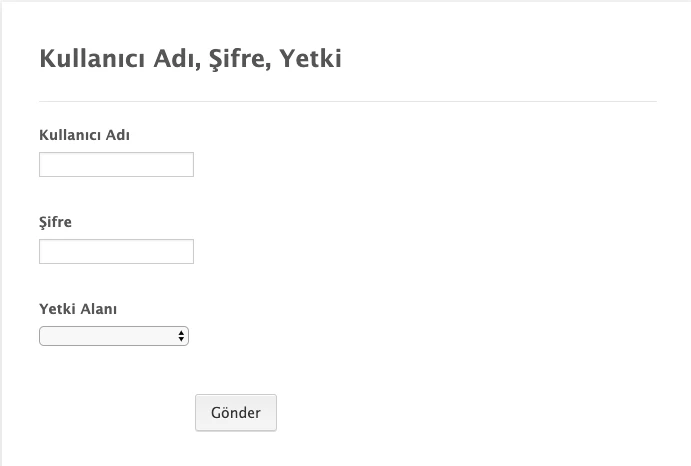
Task: Open the Yetki Alanı dropdown
Action: point(113,336)
